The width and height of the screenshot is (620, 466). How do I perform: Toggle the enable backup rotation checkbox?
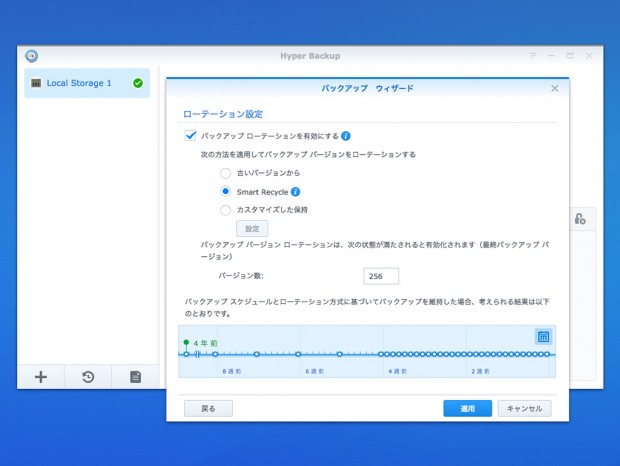click(x=190, y=136)
